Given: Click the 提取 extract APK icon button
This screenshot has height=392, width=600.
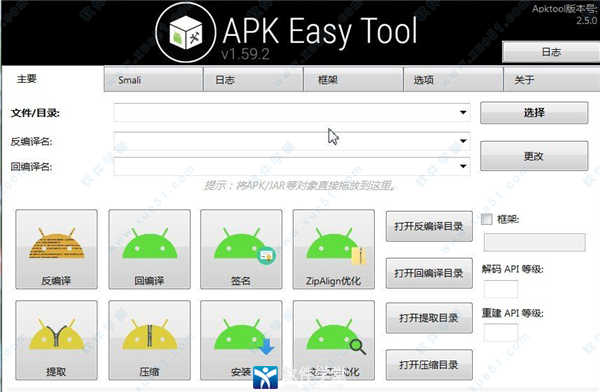Looking at the screenshot, I should (57, 340).
